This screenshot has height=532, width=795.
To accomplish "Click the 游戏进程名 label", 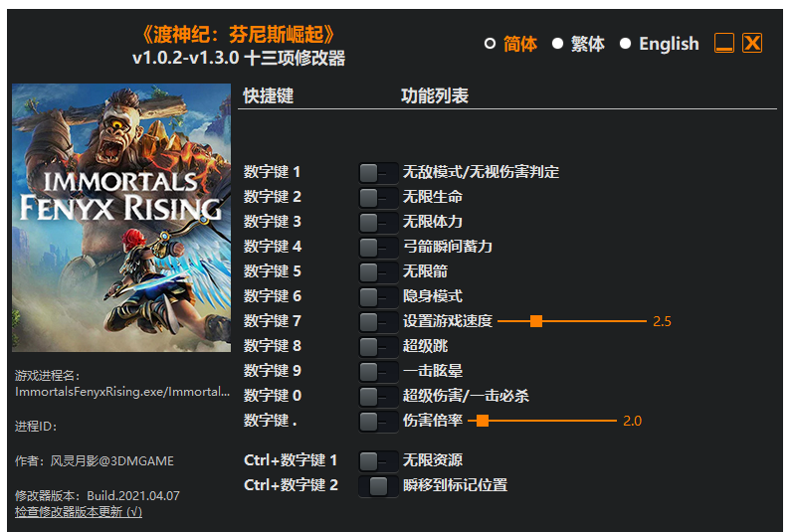I will click(x=47, y=376).
